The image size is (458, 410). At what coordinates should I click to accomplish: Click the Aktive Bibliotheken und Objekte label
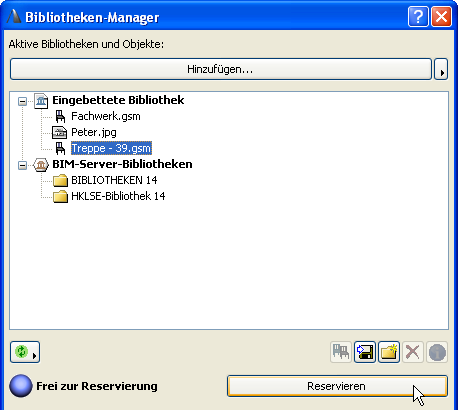pyautogui.click(x=86, y=44)
